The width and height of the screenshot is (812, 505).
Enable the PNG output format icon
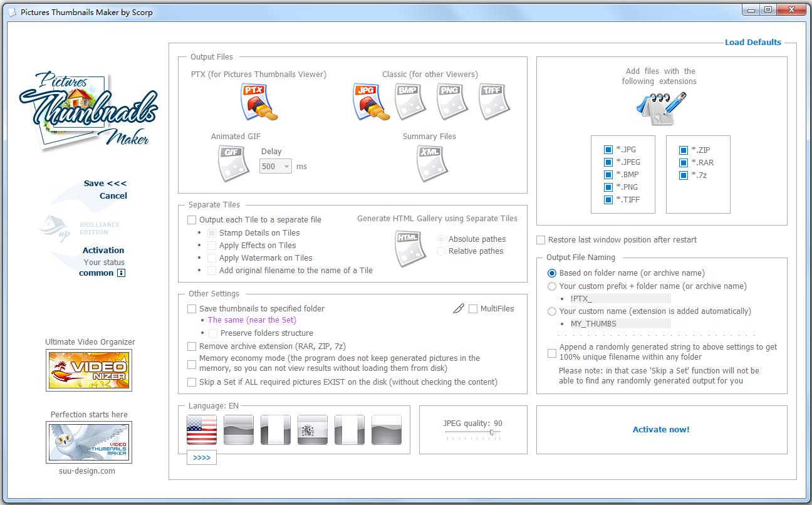pos(452,102)
